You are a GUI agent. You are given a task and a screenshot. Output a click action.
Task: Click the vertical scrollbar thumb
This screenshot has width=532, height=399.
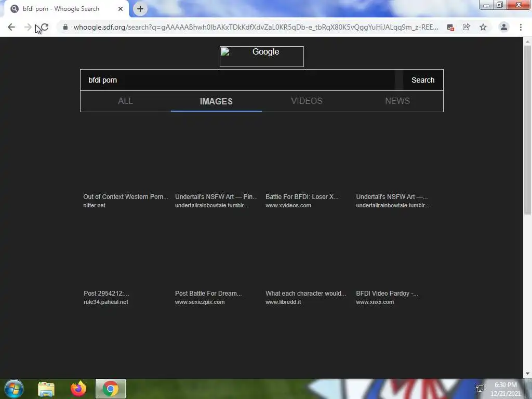coord(527,130)
